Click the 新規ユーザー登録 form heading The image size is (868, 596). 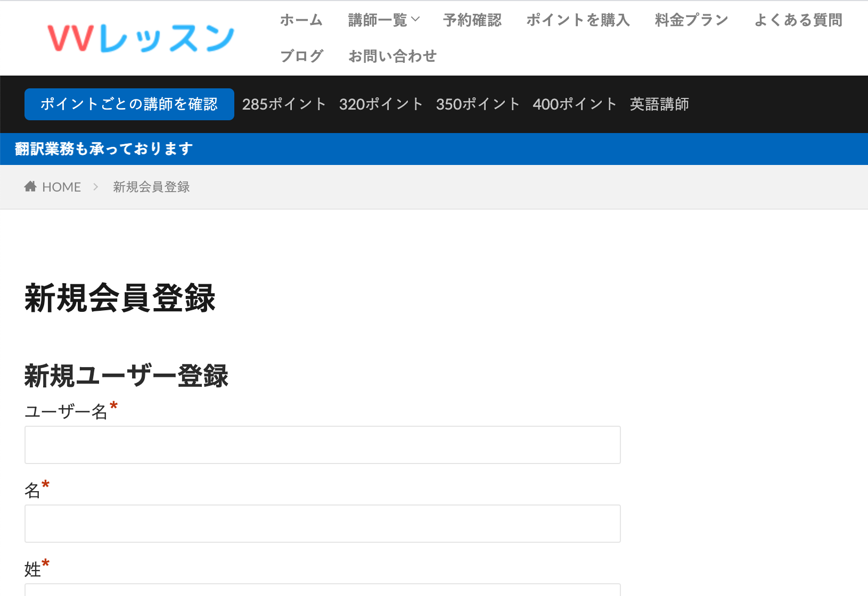click(126, 376)
